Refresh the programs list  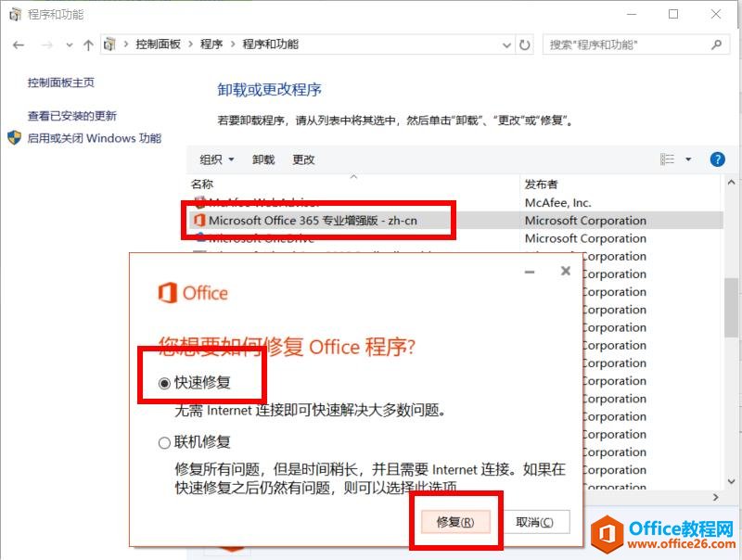525,45
